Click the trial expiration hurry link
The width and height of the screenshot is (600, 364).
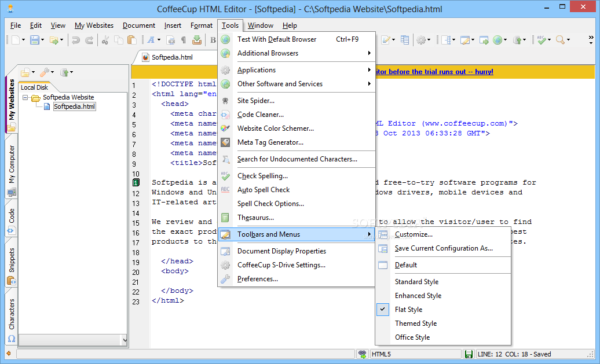click(434, 72)
